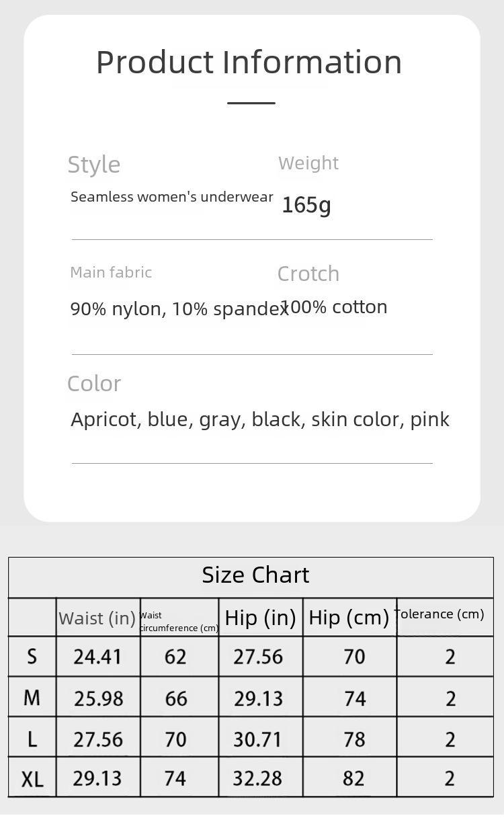
Task: Click the Color section label
Action: [94, 384]
